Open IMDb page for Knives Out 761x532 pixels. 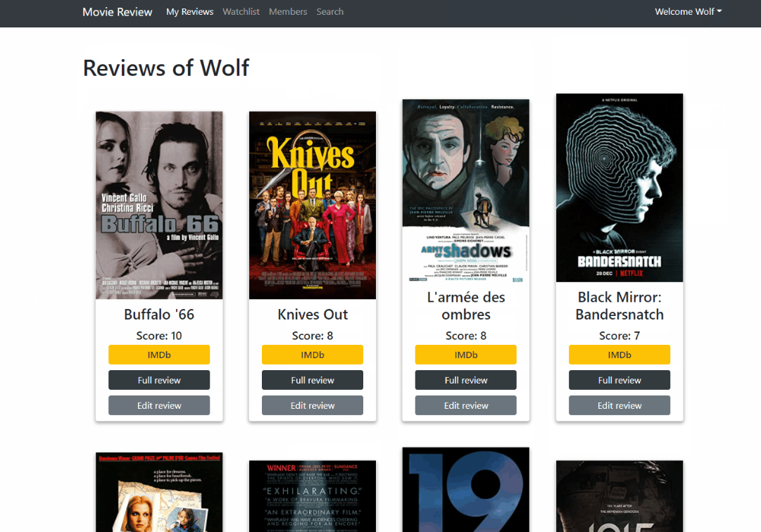[x=313, y=355]
